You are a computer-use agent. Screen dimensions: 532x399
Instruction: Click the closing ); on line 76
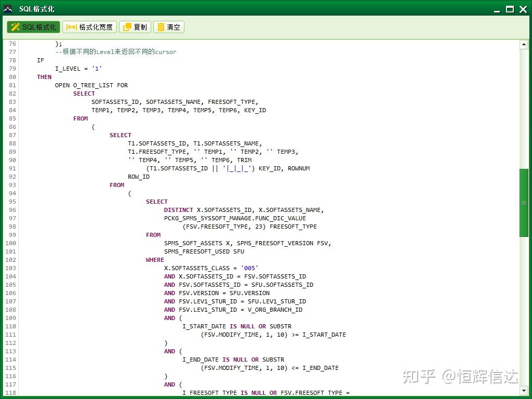pos(58,44)
